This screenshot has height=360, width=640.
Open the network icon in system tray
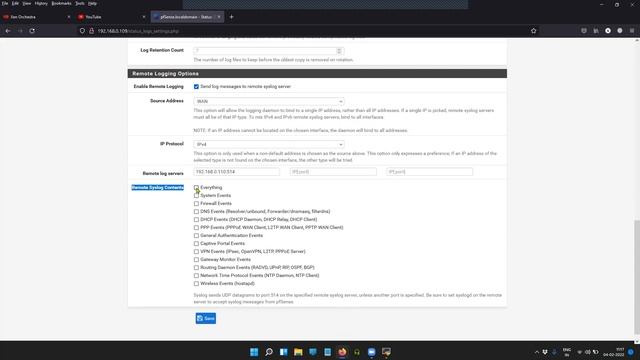click(x=579, y=352)
